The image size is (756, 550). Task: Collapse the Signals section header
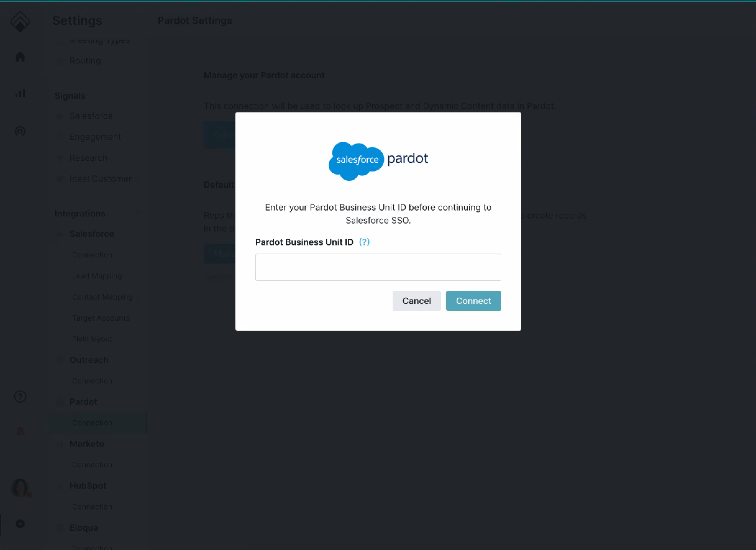[x=70, y=96]
